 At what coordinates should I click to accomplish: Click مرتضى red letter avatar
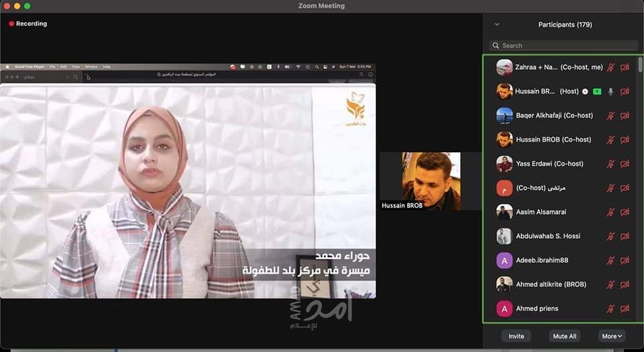pos(504,188)
